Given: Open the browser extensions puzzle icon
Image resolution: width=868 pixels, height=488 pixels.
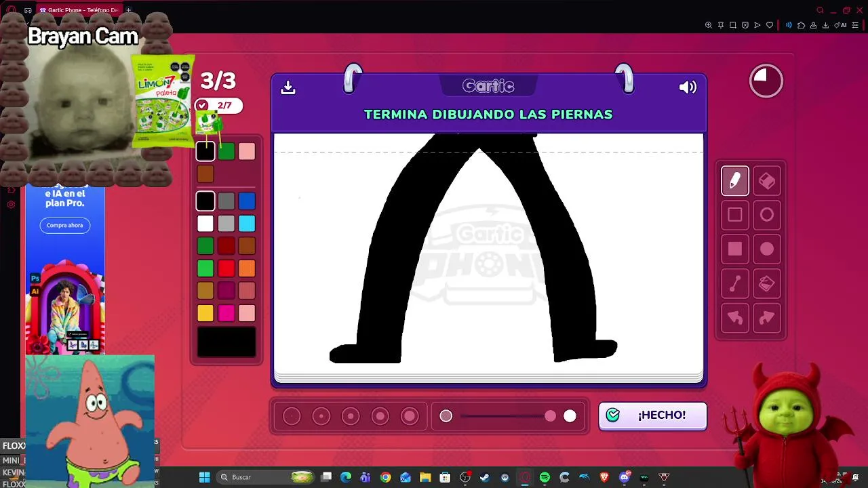Looking at the screenshot, I should [801, 25].
